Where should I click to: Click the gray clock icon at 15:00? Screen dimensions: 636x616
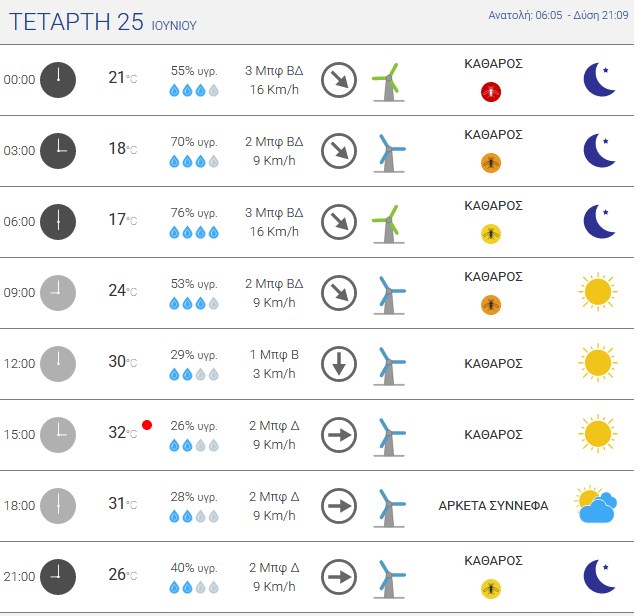(58, 435)
